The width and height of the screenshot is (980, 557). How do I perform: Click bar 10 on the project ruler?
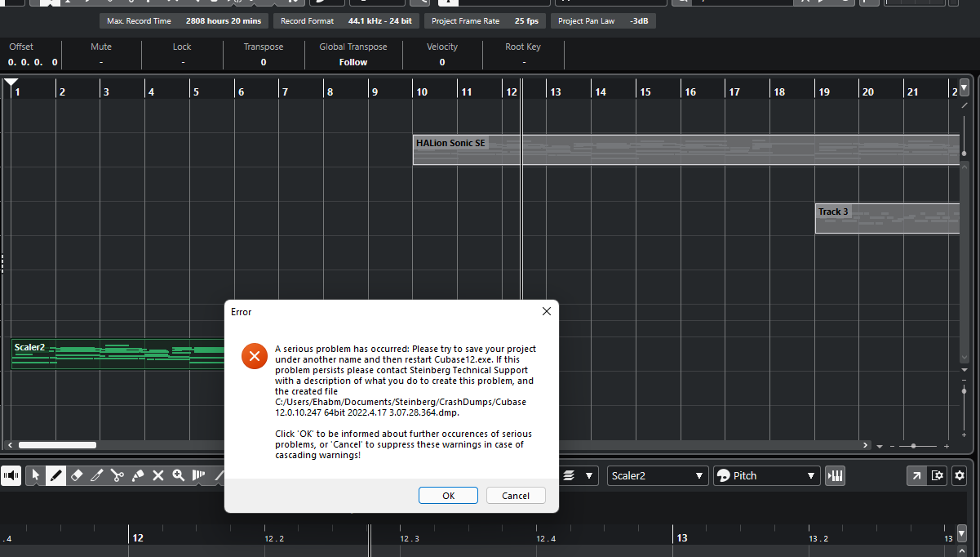420,91
